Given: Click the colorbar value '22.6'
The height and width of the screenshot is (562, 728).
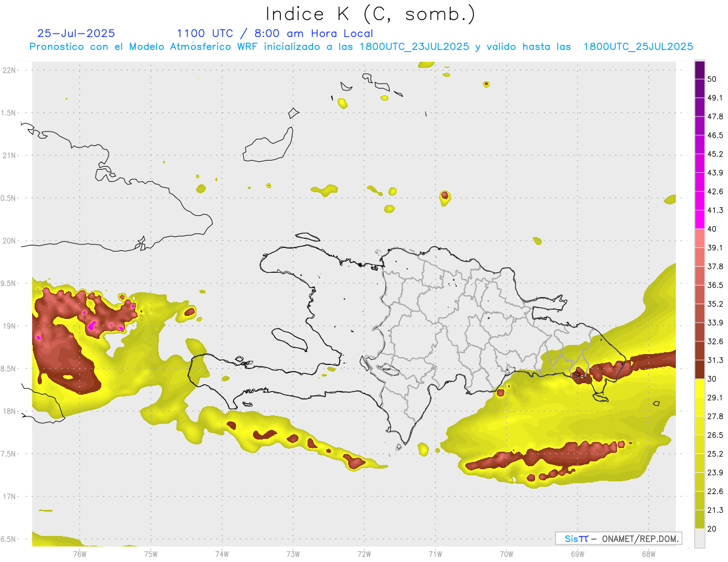Looking at the screenshot, I should click(x=715, y=491).
